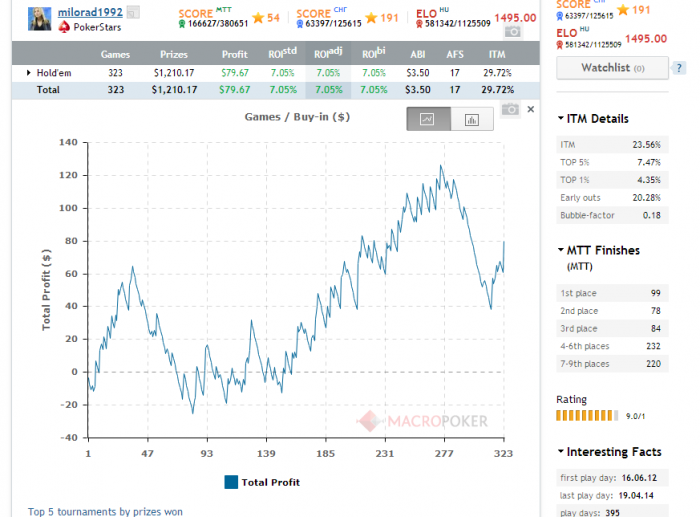Open Top 5 tournaments by prizes won

(105, 512)
